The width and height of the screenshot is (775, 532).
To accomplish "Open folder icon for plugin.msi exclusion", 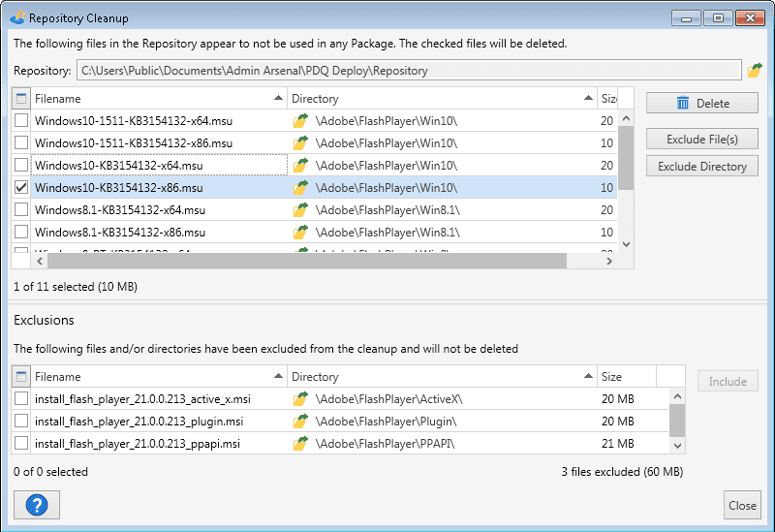I will click(300, 422).
